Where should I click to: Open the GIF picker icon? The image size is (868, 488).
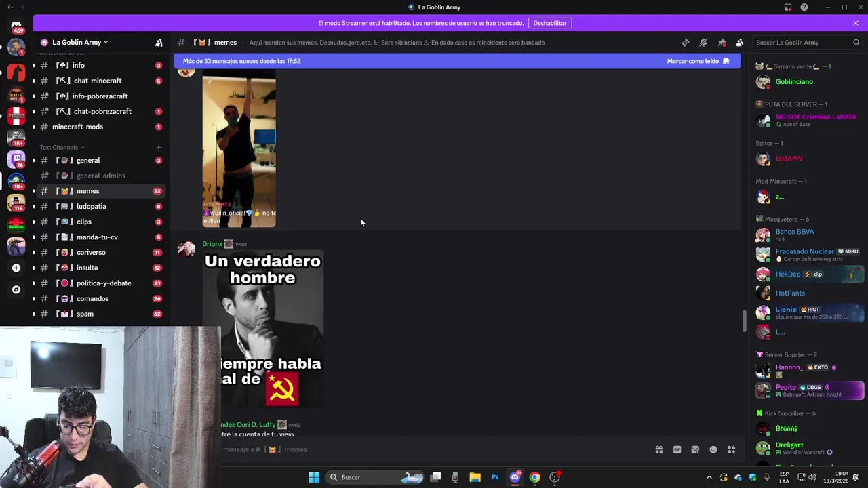pos(677,449)
